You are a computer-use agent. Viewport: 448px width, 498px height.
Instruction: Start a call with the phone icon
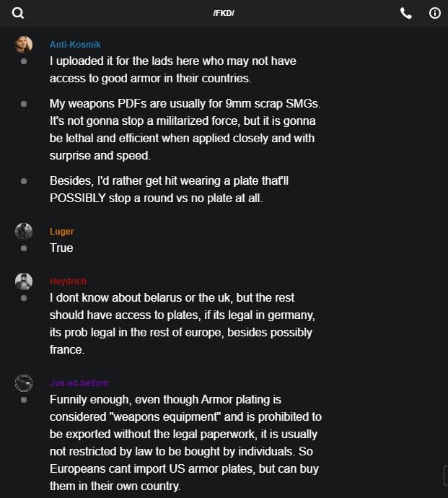click(406, 13)
